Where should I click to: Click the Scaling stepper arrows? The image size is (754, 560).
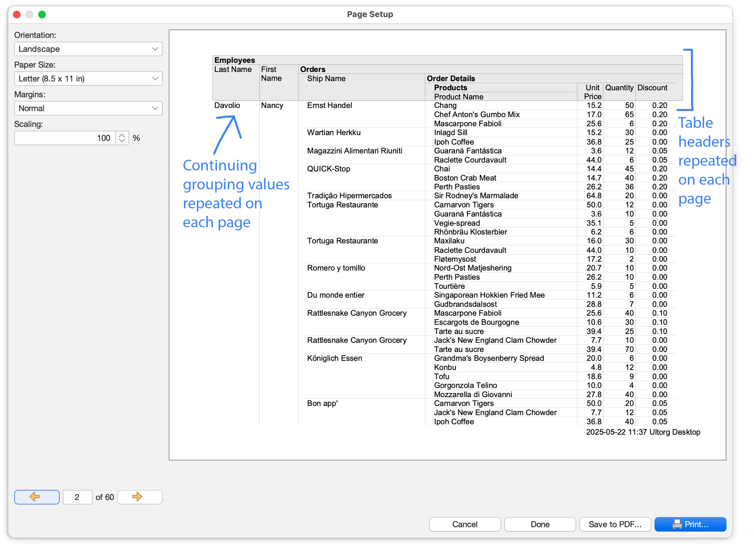(x=122, y=138)
